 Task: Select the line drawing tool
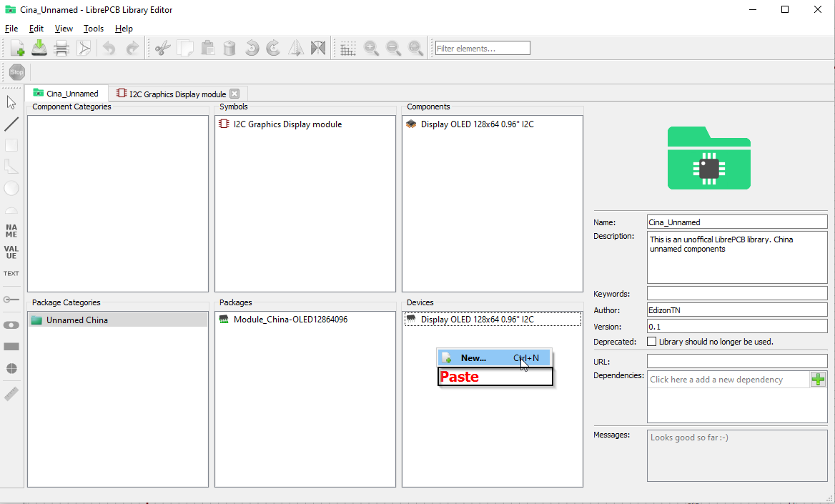11,123
